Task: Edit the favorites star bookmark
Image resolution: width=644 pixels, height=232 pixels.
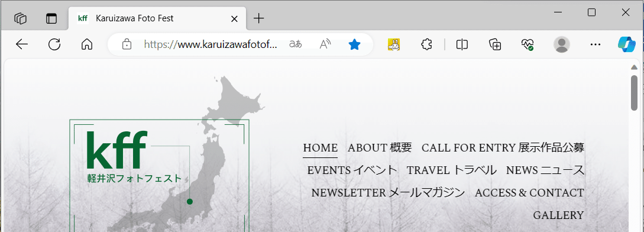Action: (x=354, y=44)
